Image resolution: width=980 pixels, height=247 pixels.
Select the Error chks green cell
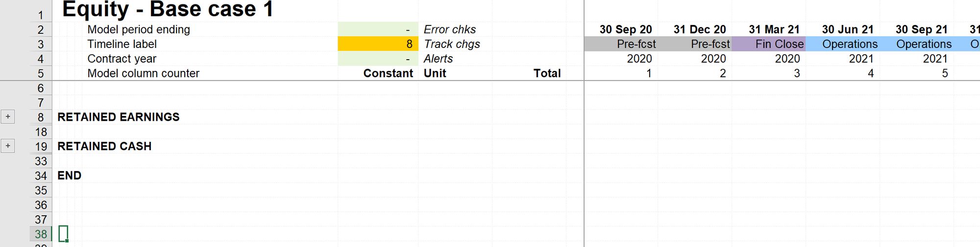378,29
